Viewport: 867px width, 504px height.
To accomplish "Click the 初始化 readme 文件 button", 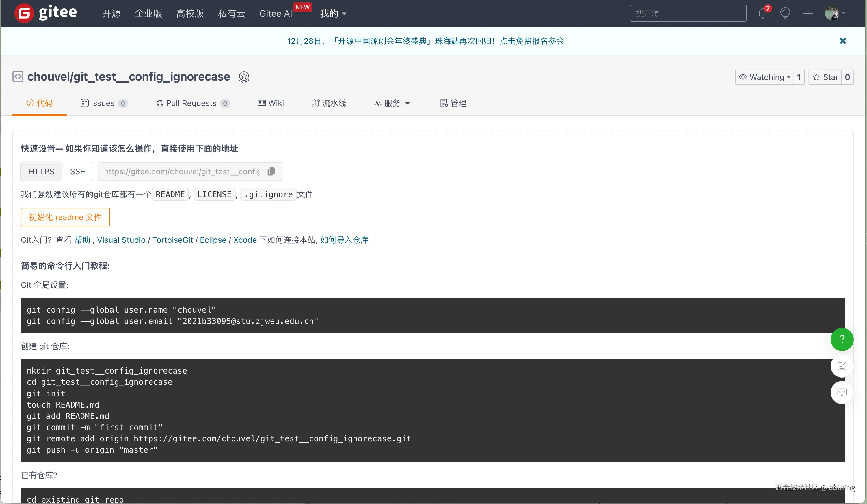I will (x=65, y=217).
